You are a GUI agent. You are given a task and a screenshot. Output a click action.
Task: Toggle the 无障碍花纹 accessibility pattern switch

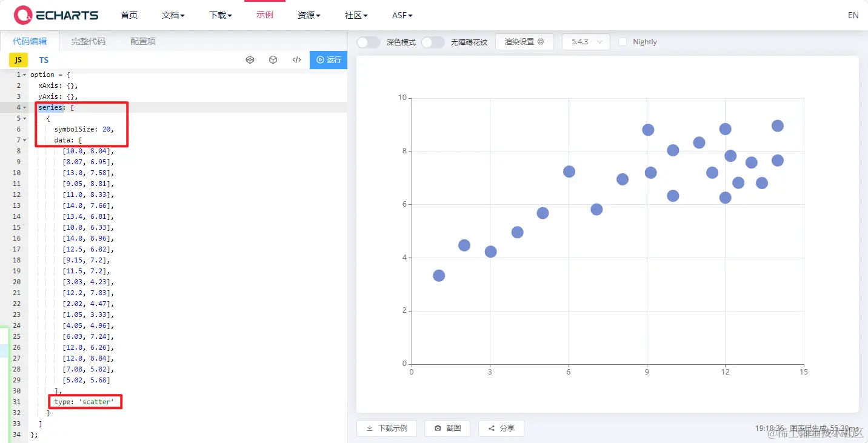point(433,42)
